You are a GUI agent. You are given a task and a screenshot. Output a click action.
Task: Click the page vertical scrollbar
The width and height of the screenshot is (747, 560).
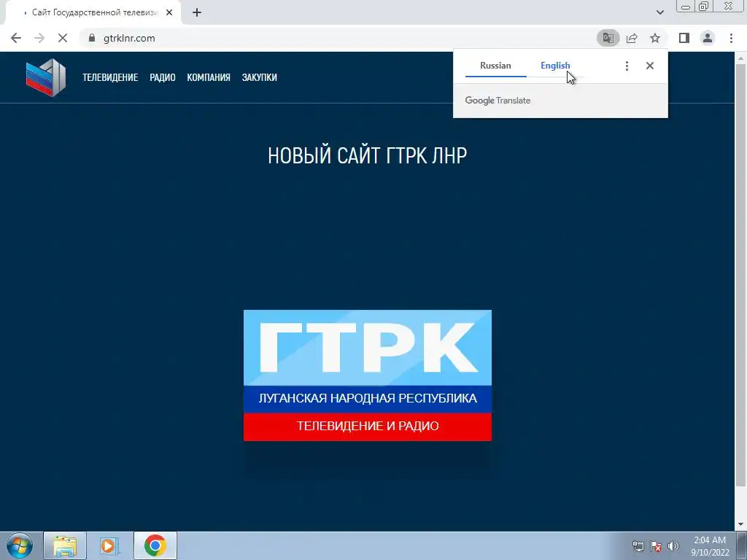point(741,274)
